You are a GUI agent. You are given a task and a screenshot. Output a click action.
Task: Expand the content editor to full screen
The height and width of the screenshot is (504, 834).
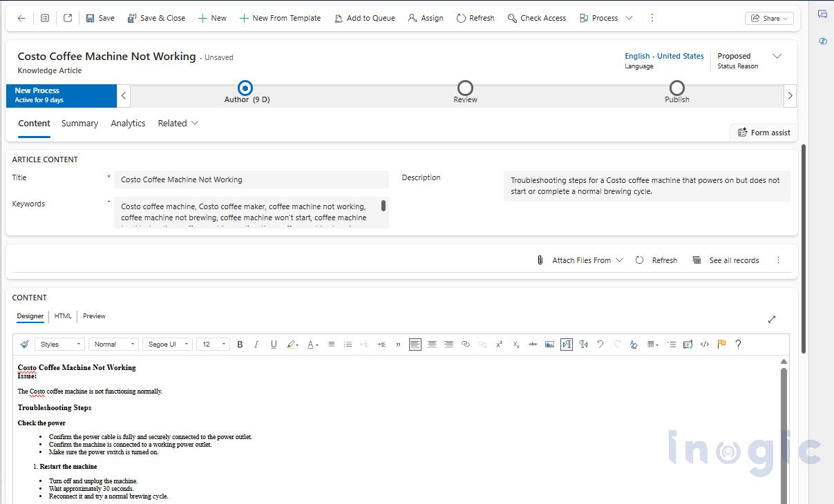click(772, 319)
